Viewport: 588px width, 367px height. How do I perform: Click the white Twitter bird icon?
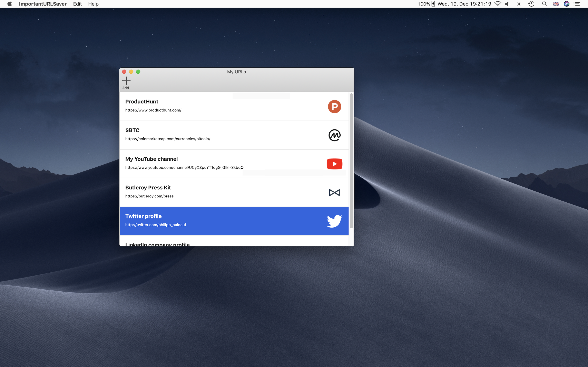pos(334,221)
